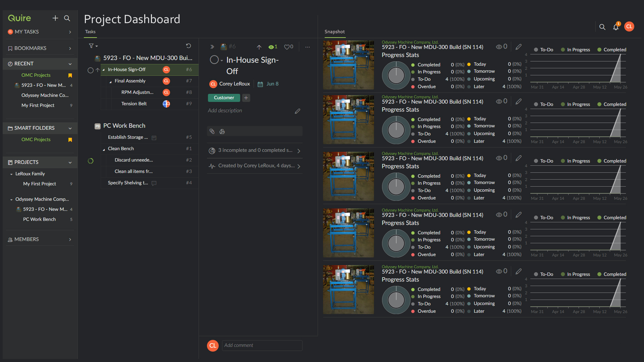Toggle the follow eye icon in task detail
Image resolution: width=644 pixels, height=362 pixels.
271,47
